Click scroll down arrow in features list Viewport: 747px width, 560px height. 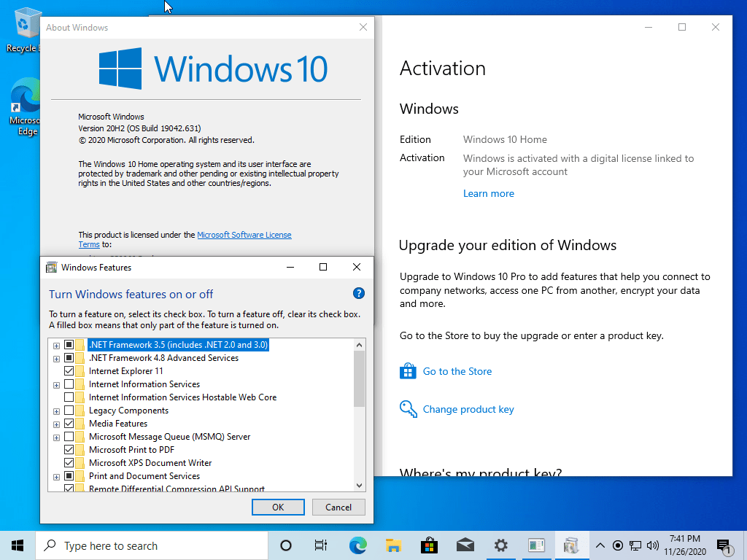pos(359,485)
